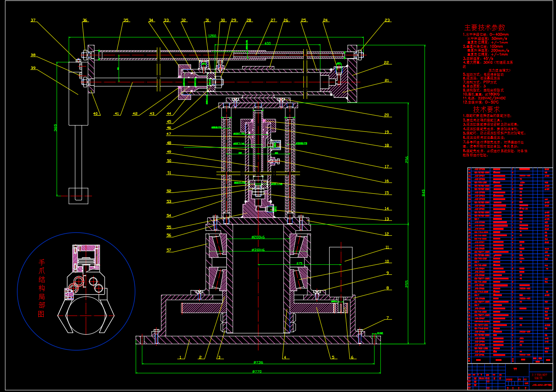556x392 pixels.
Task: Click the Ø770 base diameter dimension
Action: click(x=257, y=372)
